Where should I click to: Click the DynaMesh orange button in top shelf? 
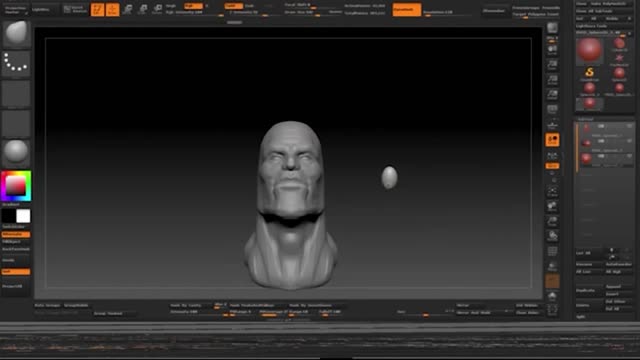(407, 9)
